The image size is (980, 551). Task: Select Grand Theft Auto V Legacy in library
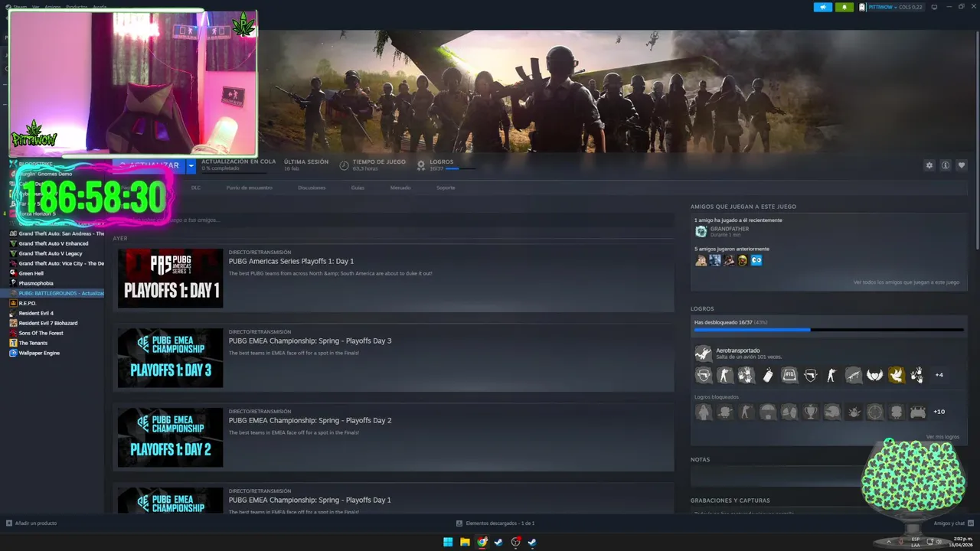[51, 253]
